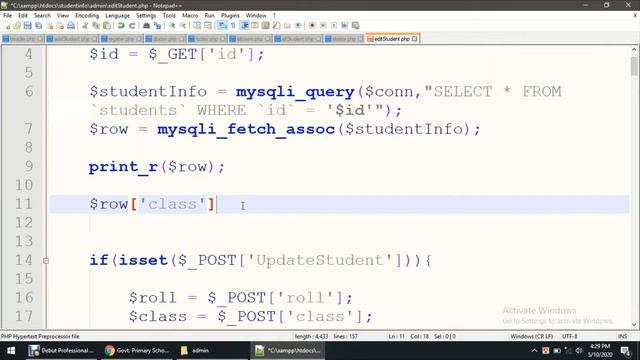Open the Run menu
The height and width of the screenshot is (360, 640).
click(x=209, y=16)
